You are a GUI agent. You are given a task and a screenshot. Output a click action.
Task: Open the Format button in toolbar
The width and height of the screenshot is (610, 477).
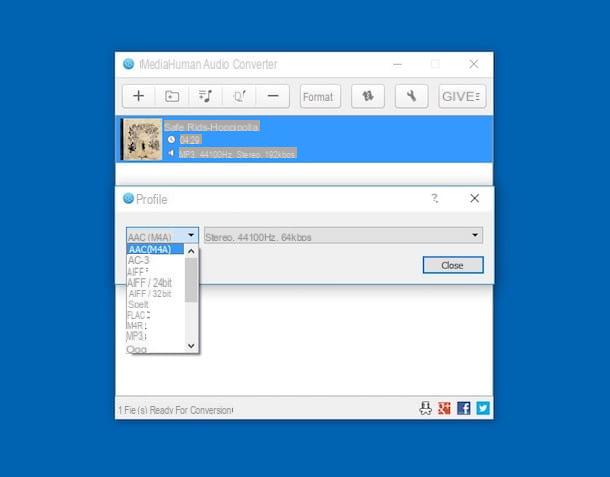click(320, 96)
